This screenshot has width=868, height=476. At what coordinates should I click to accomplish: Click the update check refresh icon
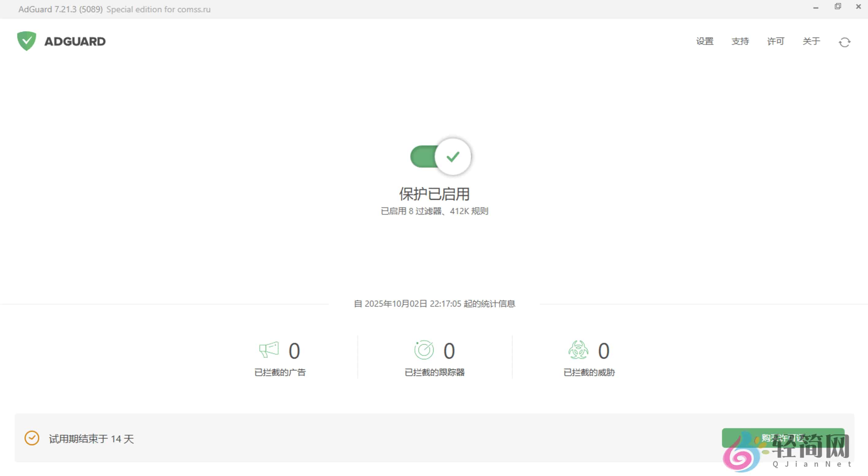click(x=844, y=41)
